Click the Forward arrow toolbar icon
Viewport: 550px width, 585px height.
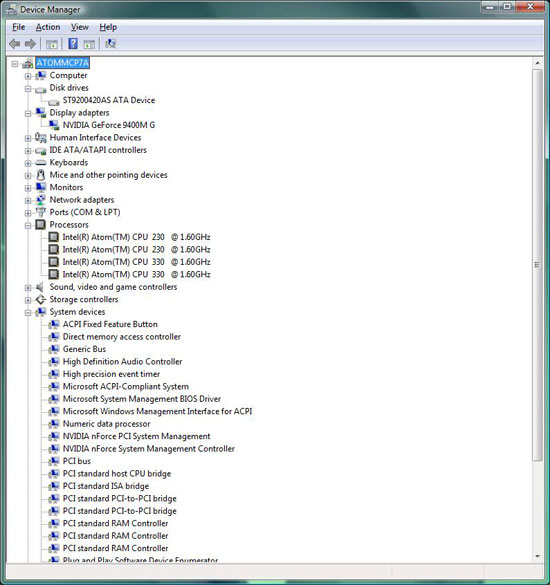[x=30, y=44]
